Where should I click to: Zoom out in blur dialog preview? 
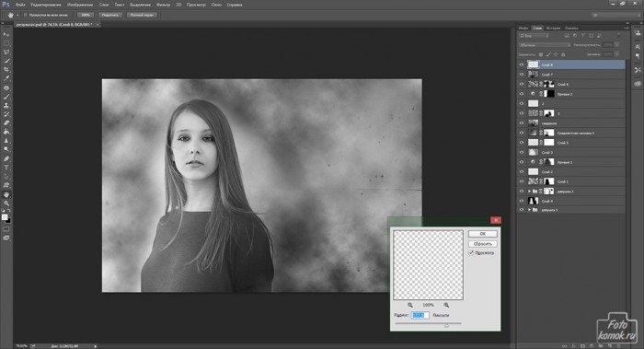tap(410, 305)
